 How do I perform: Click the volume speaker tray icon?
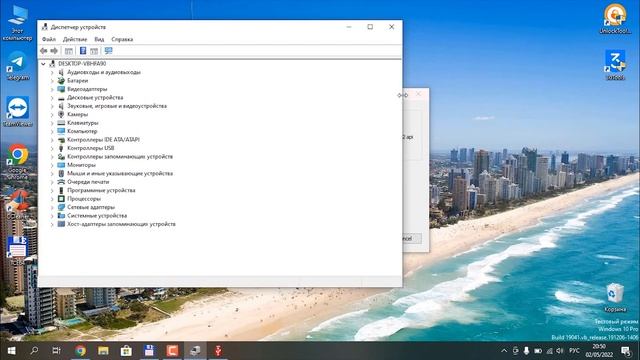[x=560, y=351]
